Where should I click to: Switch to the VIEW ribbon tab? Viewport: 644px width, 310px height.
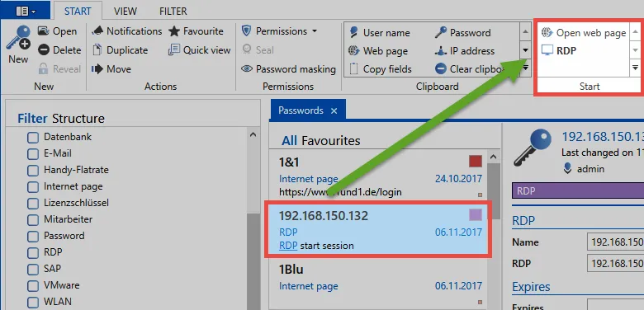125,11
